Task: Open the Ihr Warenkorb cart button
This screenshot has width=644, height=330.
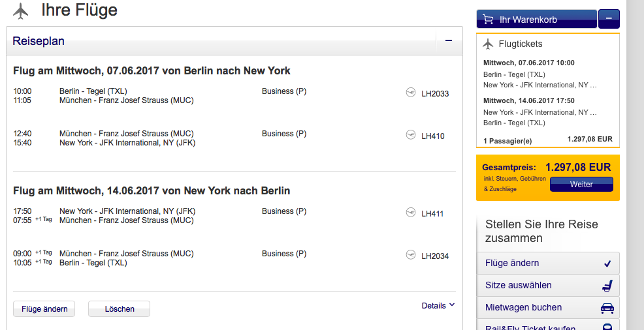Action: coord(536,20)
